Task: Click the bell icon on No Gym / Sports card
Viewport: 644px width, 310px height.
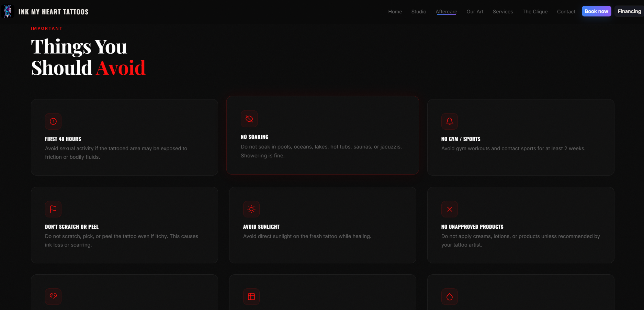Action: [449, 121]
